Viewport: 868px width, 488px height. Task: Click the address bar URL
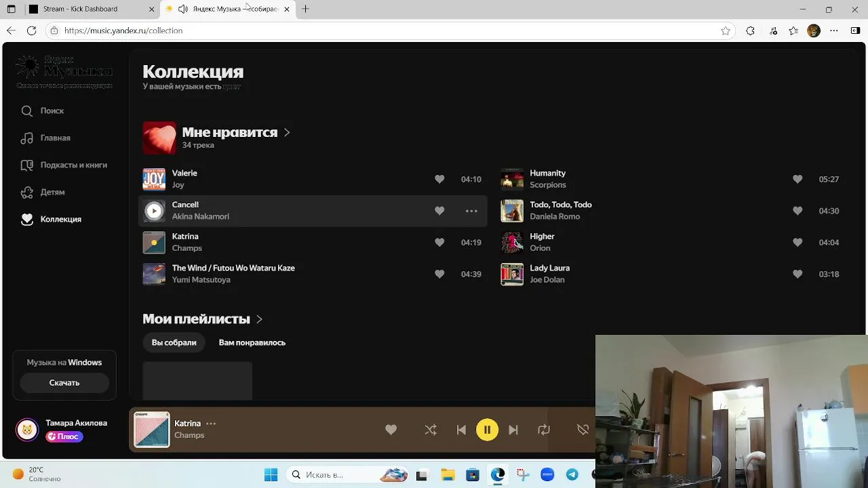pos(123,30)
